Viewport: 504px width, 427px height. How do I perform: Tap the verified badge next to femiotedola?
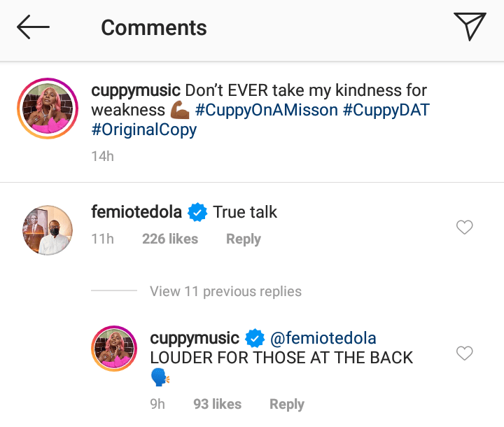coord(198,212)
